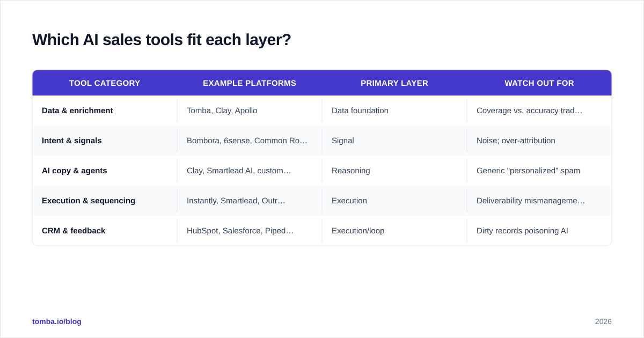The width and height of the screenshot is (644, 338).
Task: Click the 'Tomba, Clay, Apollo' cell
Action: click(222, 111)
